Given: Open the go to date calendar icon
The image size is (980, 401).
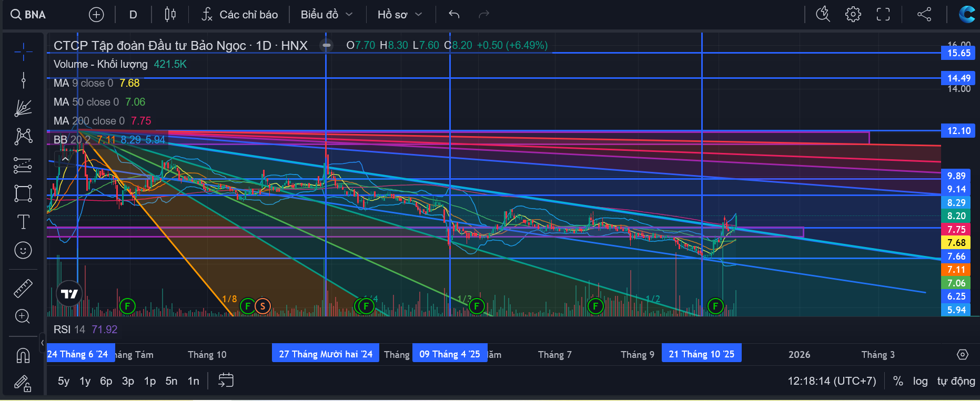Looking at the screenshot, I should tap(226, 381).
